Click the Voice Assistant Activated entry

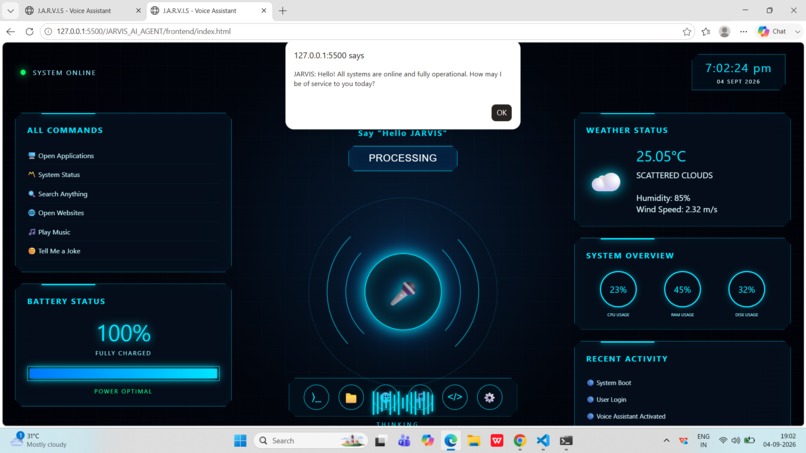tap(626, 416)
